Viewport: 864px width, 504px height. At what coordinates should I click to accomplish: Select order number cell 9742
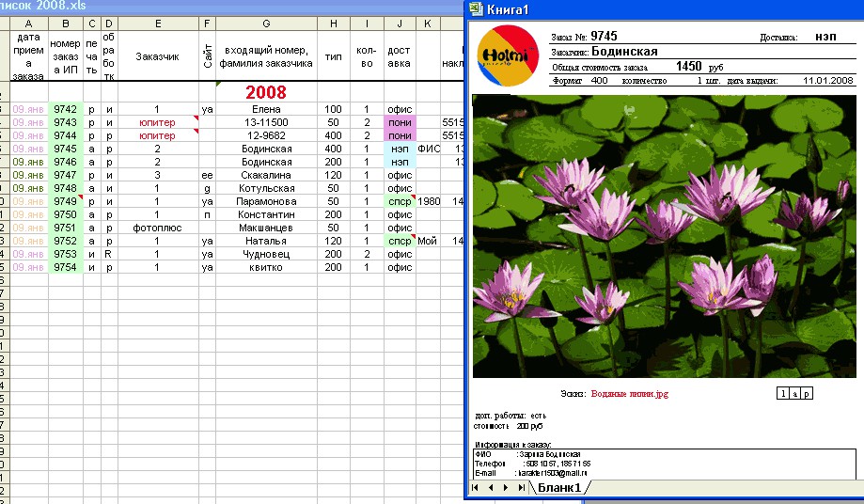tap(66, 109)
